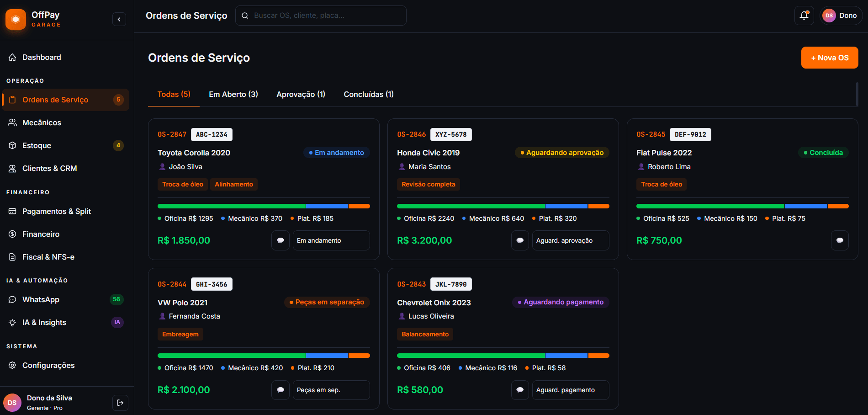Switch to the 'Em Aberto (3)' tab
Viewport: 868px width, 415px height.
(233, 94)
